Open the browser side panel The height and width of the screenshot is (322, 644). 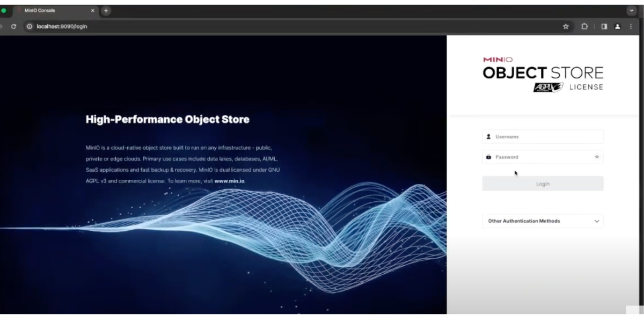[x=604, y=26]
